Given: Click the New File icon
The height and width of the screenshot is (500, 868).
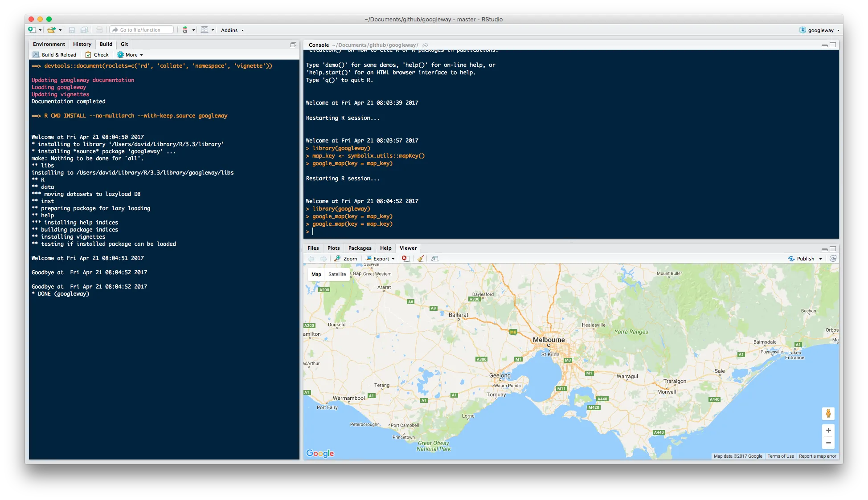Looking at the screenshot, I should tap(32, 30).
